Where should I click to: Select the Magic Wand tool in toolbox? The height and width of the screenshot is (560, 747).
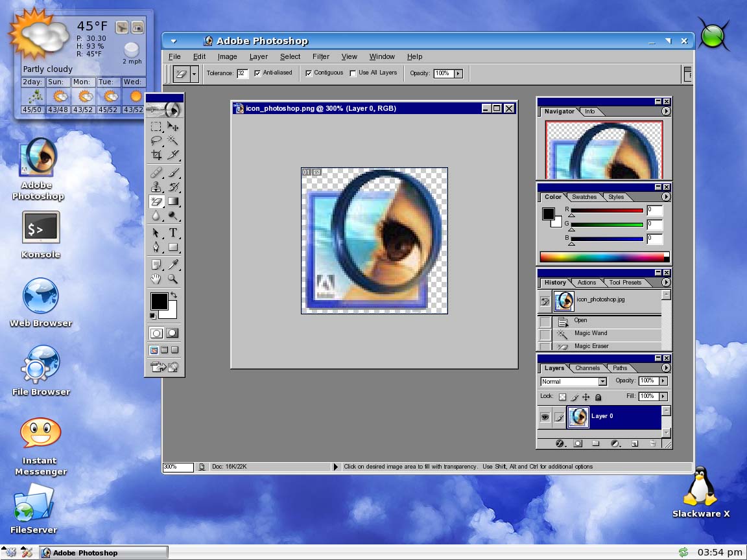pos(173,141)
